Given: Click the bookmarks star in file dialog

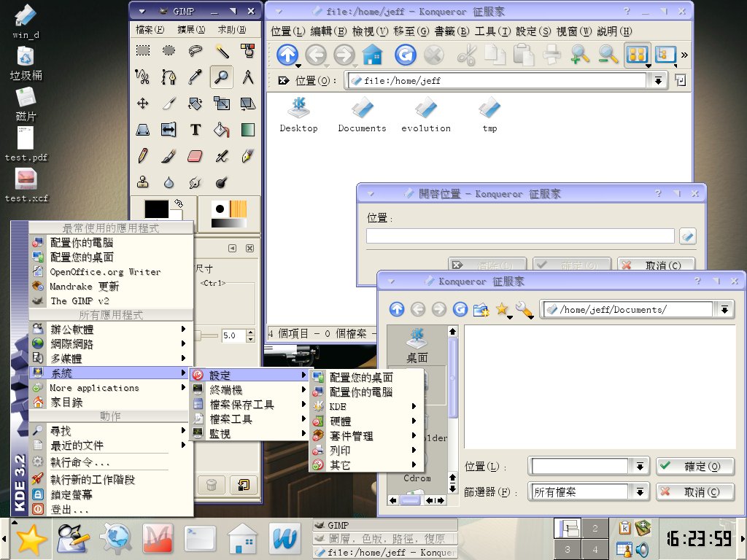Looking at the screenshot, I should [x=502, y=309].
